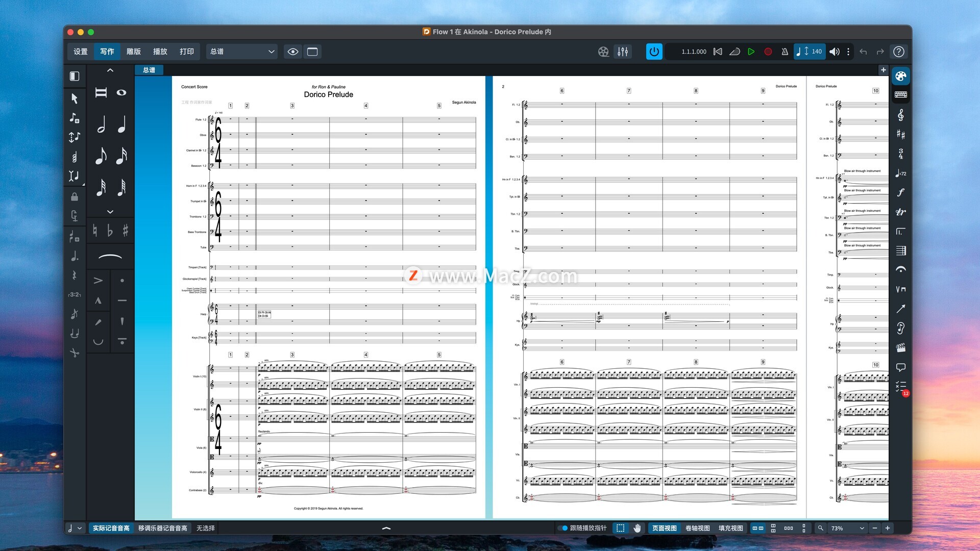Viewport: 980px width, 551px height.
Task: Choose the eighth note duration
Action: (101, 156)
